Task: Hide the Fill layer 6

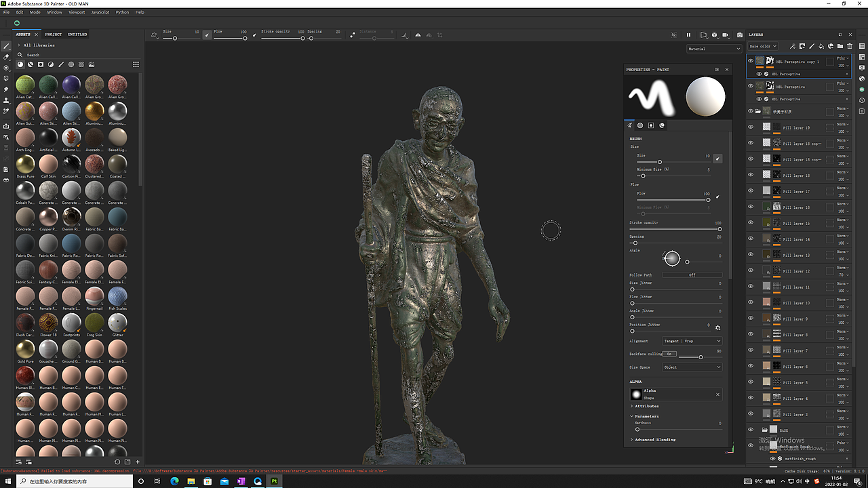Action: tap(751, 367)
